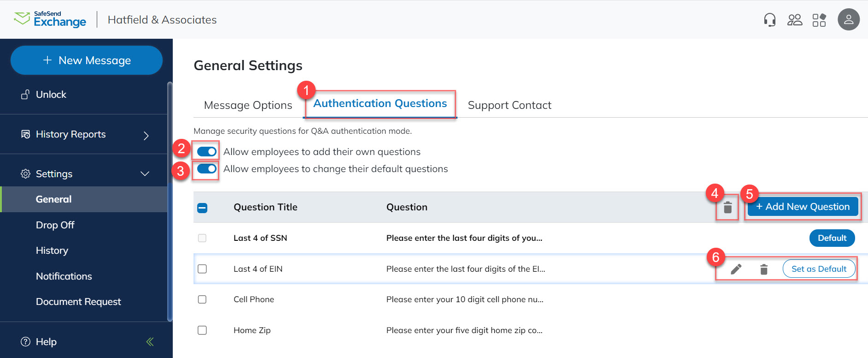Expand the History Reports section
This screenshot has width=868, height=358.
click(x=146, y=135)
